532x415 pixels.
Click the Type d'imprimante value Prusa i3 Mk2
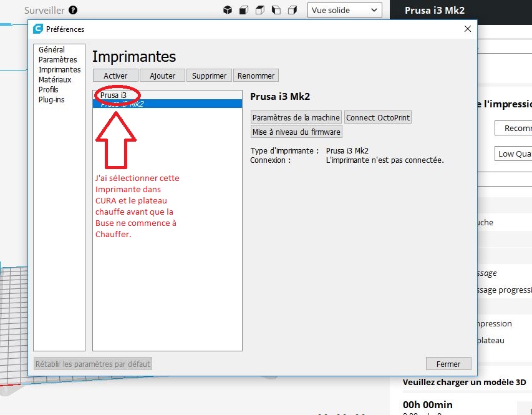[x=347, y=150]
